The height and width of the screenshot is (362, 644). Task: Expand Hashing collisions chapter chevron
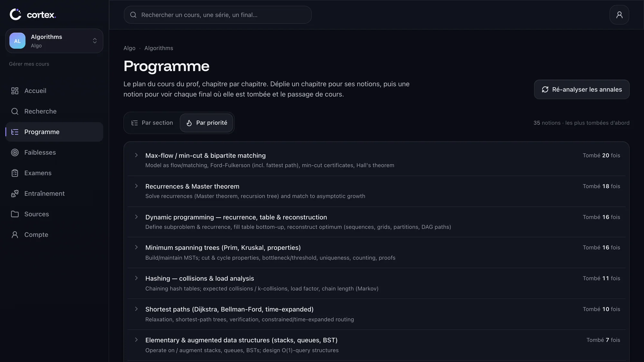coord(136,278)
